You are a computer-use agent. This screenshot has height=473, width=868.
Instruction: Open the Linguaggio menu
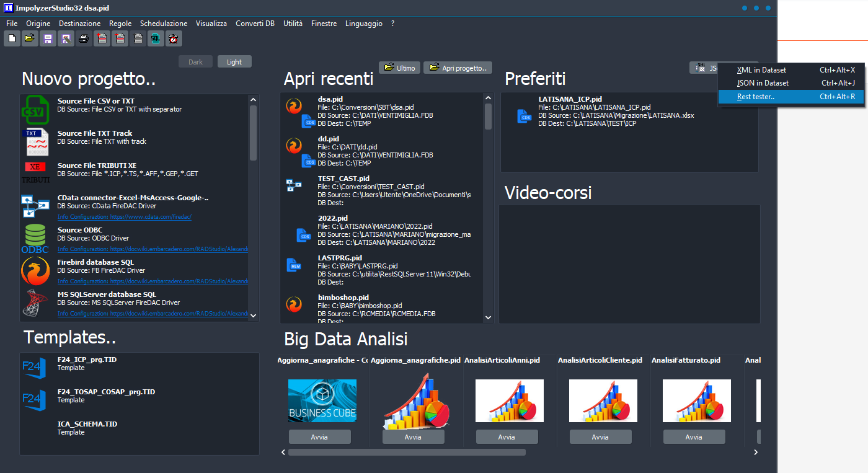pyautogui.click(x=364, y=24)
